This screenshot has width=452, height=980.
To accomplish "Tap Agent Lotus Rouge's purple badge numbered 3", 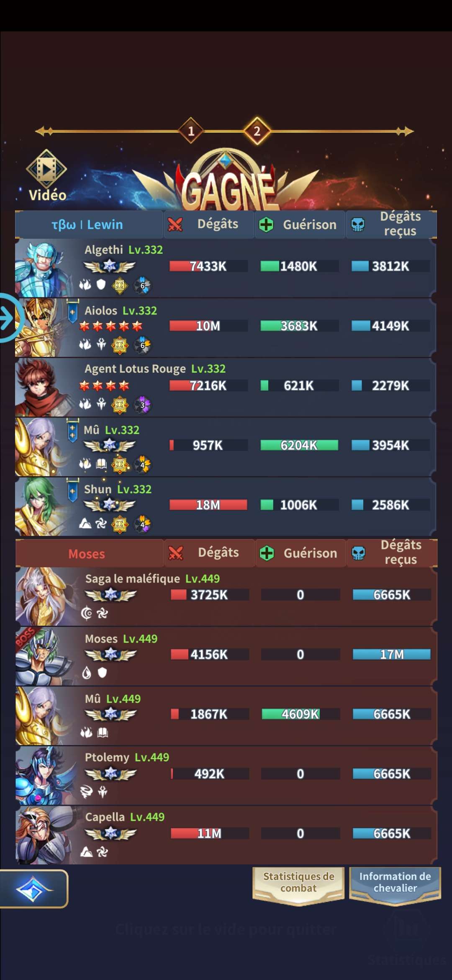I will coord(142,405).
